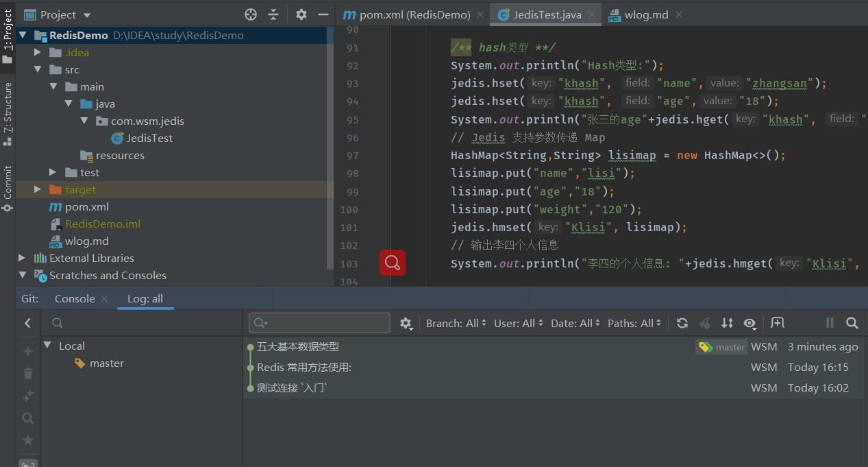The width and height of the screenshot is (868, 467).
Task: Switch to the Git Console tab
Action: click(x=75, y=298)
